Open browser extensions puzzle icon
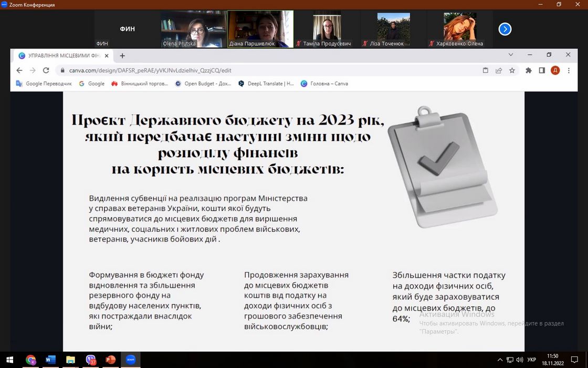This screenshot has width=588, height=368. (x=529, y=70)
